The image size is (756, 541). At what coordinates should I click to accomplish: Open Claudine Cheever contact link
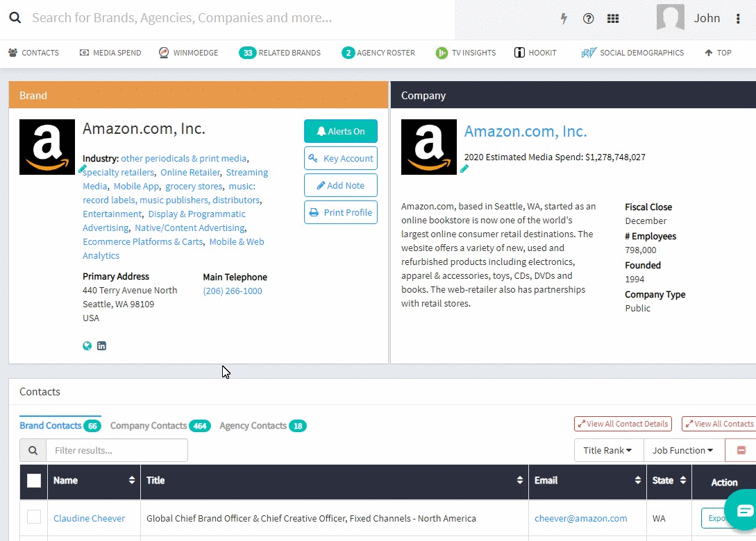(x=89, y=518)
